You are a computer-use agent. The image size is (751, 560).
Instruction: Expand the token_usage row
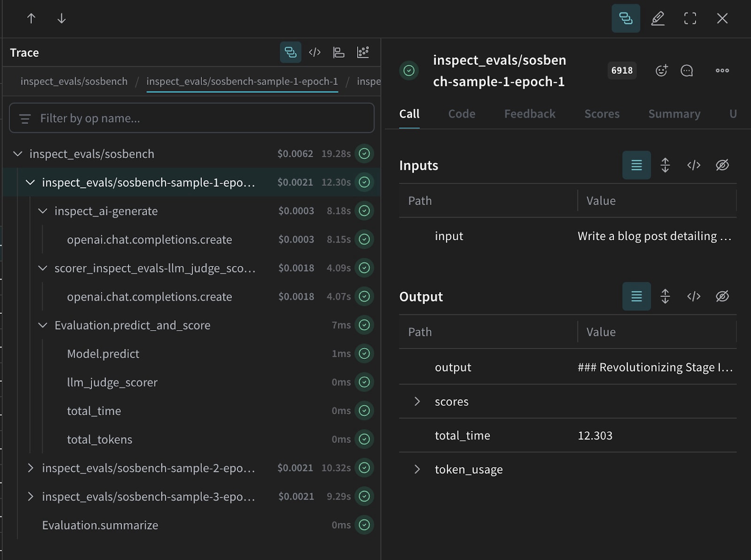[x=417, y=469]
